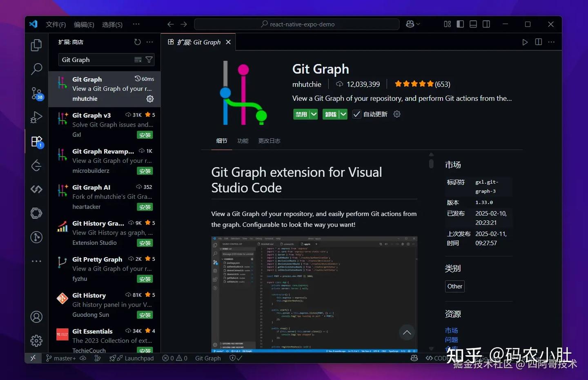588x380 pixels.
Task: Expand the dropdown arrow next to 禁用
Action: tap(314, 114)
